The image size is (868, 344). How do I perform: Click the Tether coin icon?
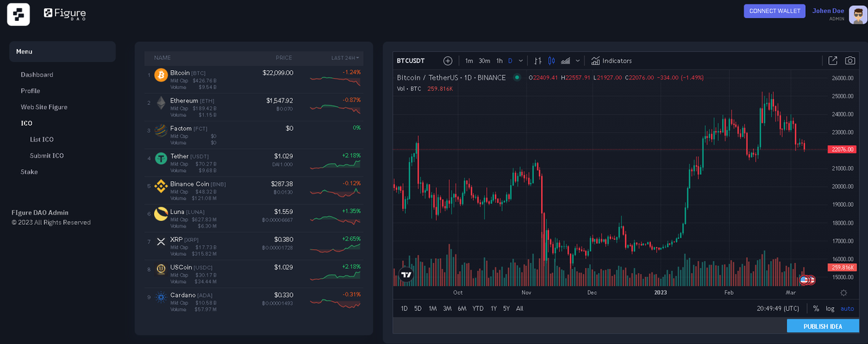pos(161,158)
